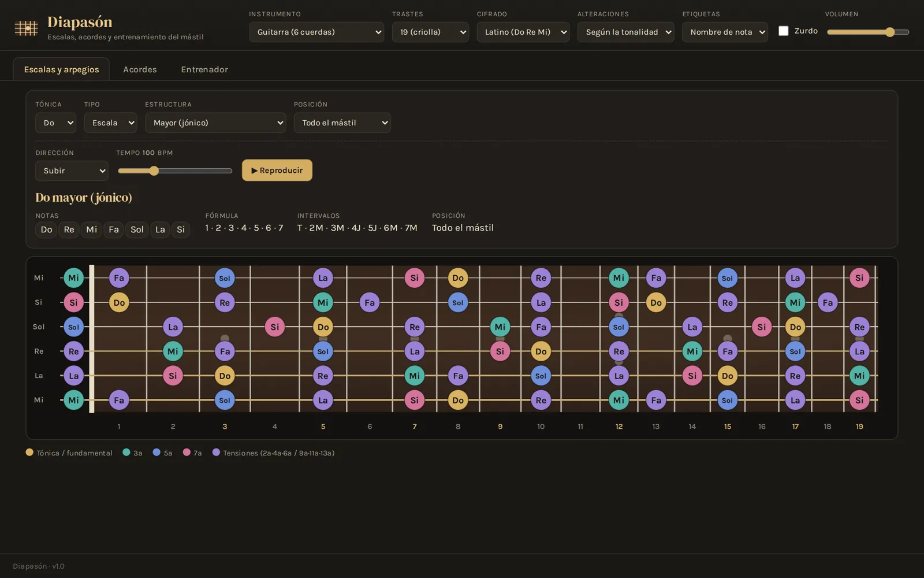The height and width of the screenshot is (578, 924).
Task: Switch to the Acordes tab
Action: tap(140, 69)
